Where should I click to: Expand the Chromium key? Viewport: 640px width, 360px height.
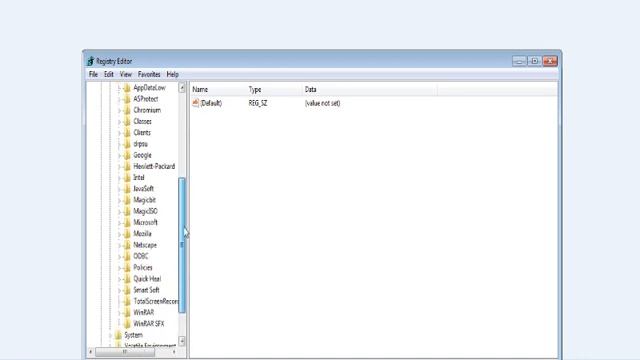119,110
